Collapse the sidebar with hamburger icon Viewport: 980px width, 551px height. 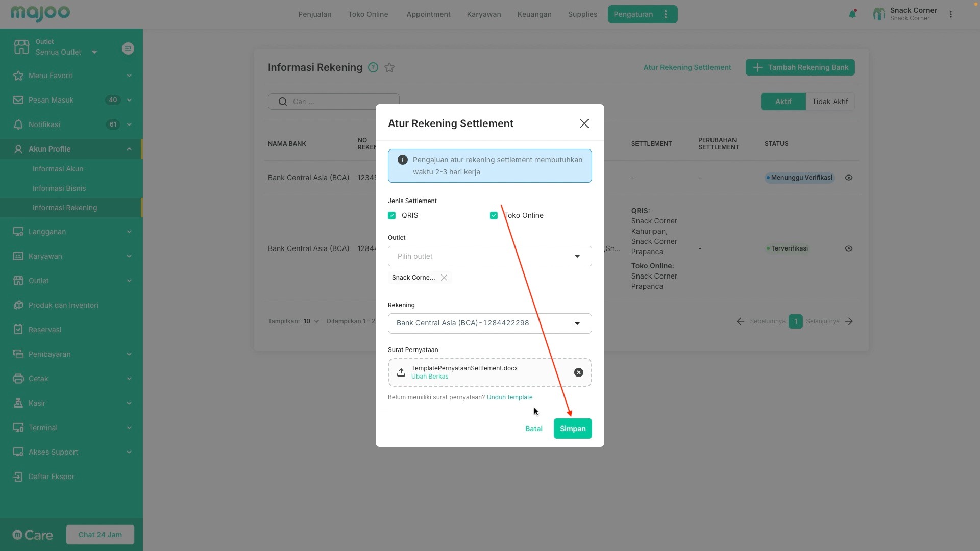(x=128, y=48)
